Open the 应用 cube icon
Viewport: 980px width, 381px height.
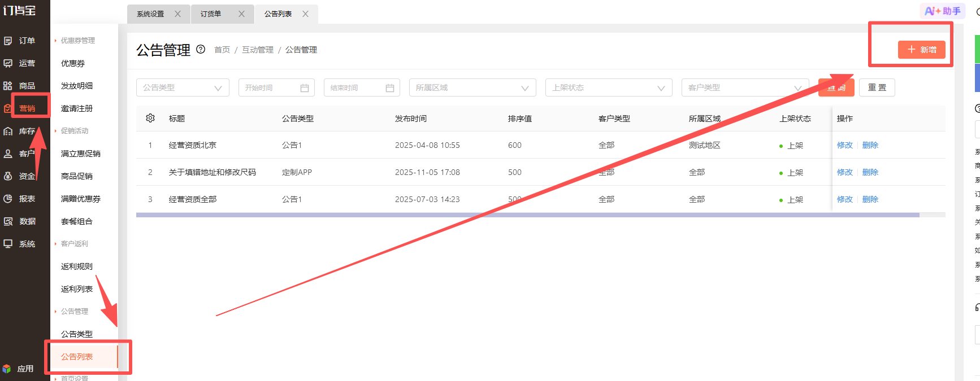tap(7, 369)
